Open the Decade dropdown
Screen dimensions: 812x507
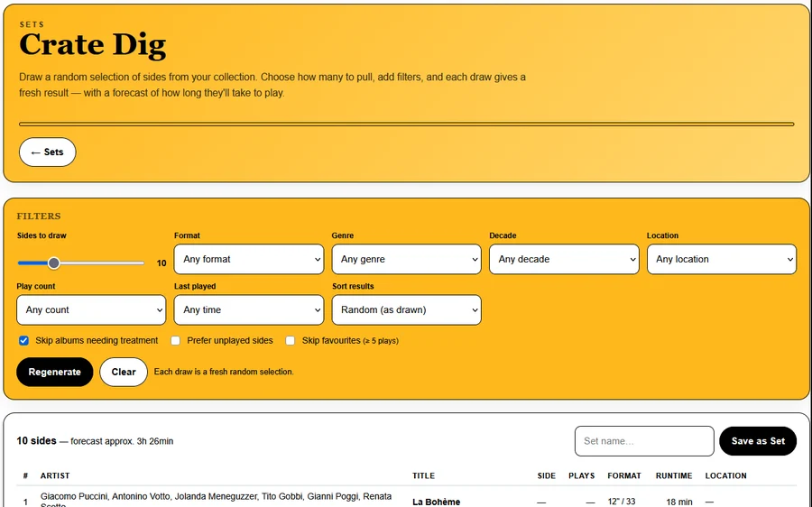[x=564, y=260]
